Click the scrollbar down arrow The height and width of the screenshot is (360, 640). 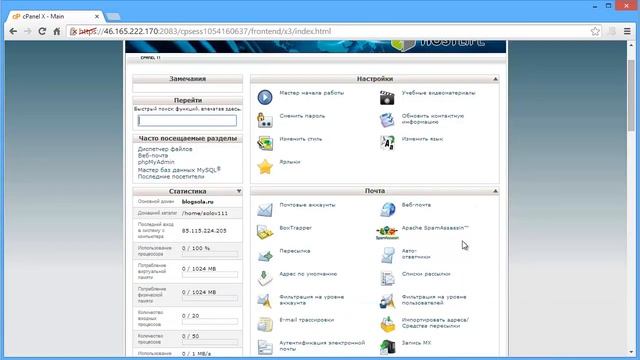click(x=631, y=351)
